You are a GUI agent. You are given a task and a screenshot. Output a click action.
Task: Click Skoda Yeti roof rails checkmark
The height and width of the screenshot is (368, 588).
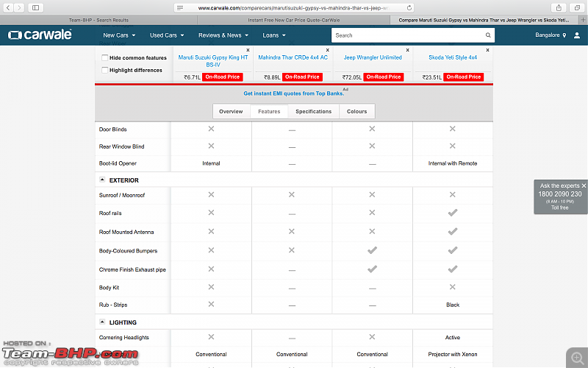tap(453, 213)
